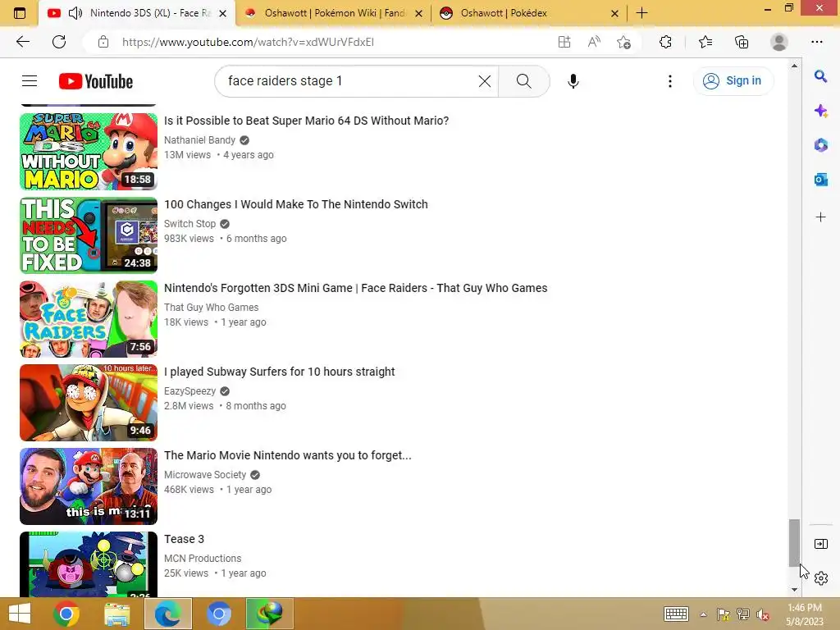View site information lock icon
Image resolution: width=840 pixels, height=630 pixels.
[x=103, y=42]
